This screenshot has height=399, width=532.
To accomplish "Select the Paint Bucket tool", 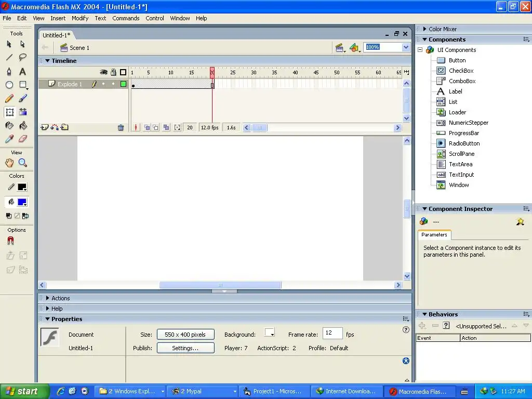I will click(23, 126).
